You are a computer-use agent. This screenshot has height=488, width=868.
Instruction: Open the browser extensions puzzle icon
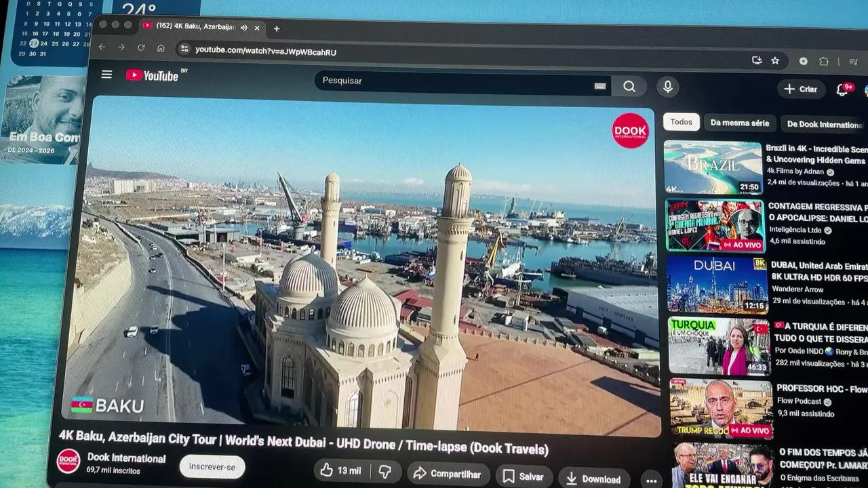tap(824, 62)
